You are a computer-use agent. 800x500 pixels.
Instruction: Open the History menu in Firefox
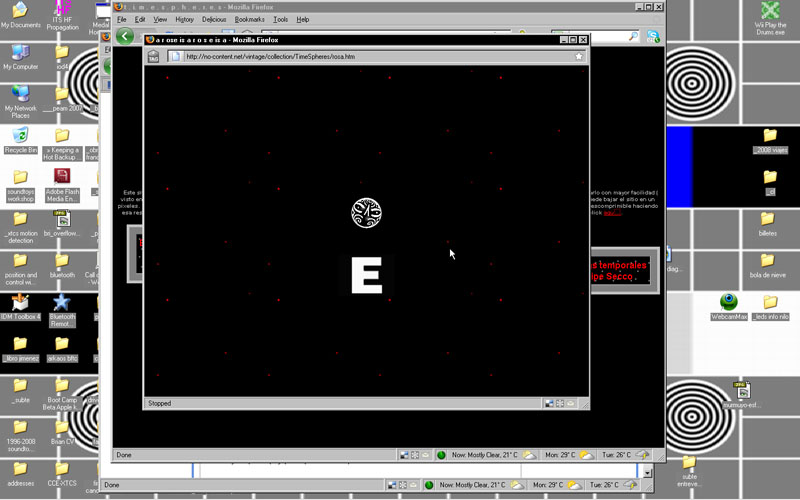click(x=184, y=19)
